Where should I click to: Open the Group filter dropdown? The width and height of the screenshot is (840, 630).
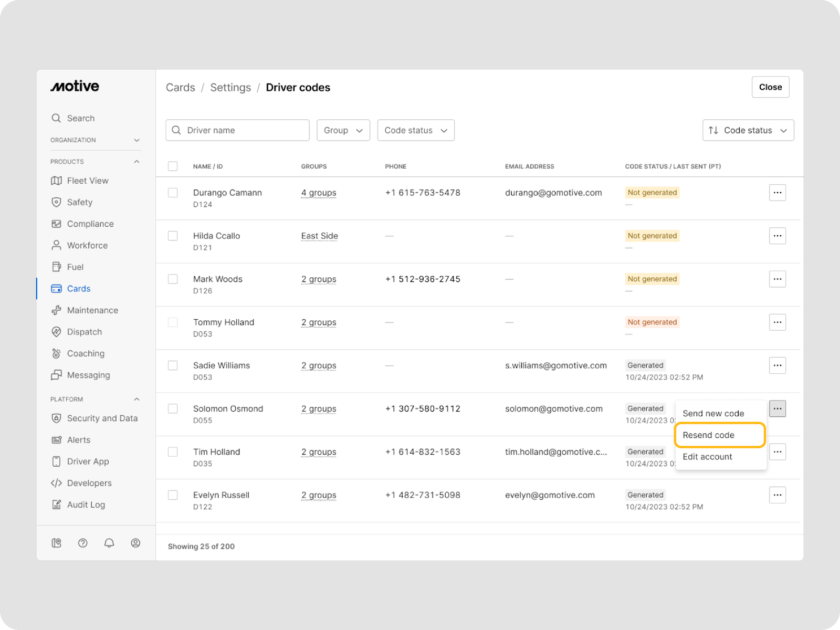(343, 130)
